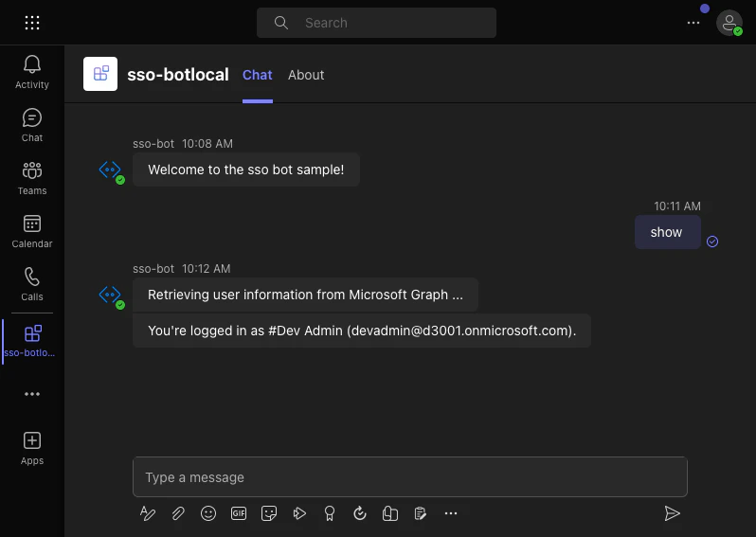Select the 'Welcome to the sso bot sample!' message
The image size is (756, 537).
[246, 170]
